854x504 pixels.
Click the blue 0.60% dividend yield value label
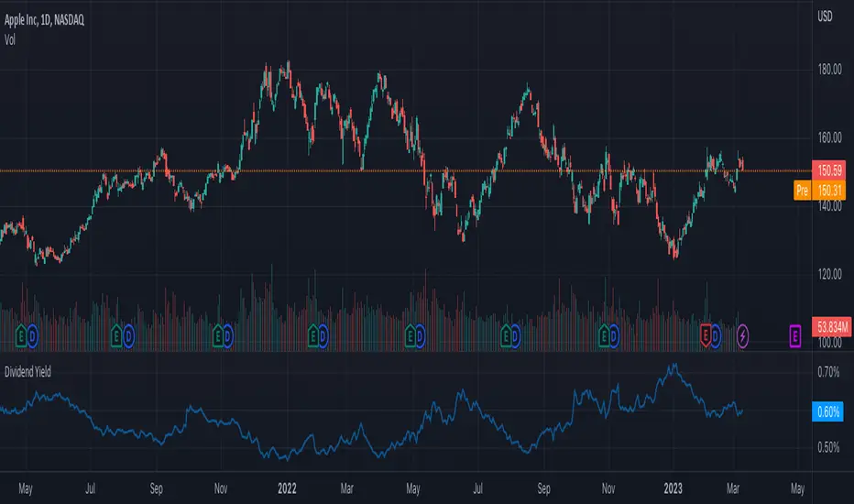tap(827, 411)
